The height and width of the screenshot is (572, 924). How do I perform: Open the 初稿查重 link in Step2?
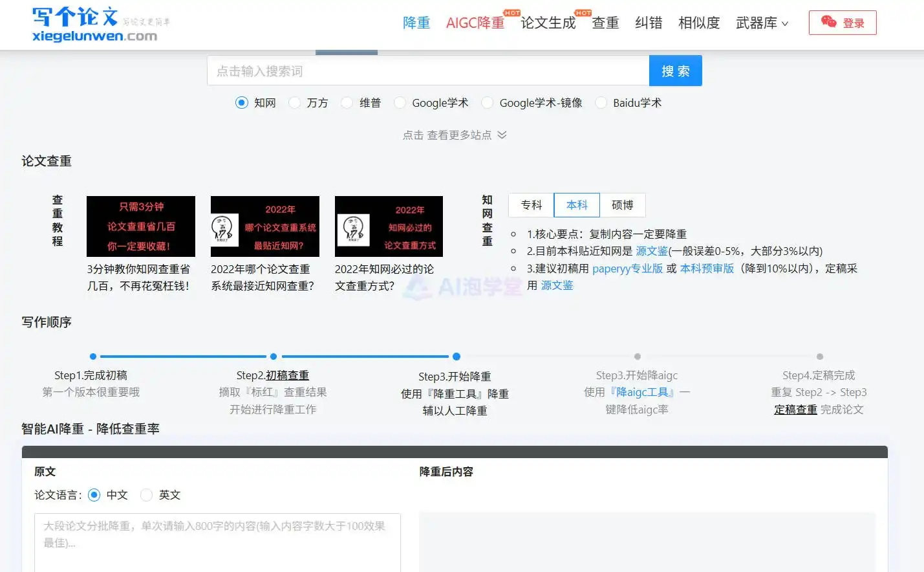click(x=287, y=375)
